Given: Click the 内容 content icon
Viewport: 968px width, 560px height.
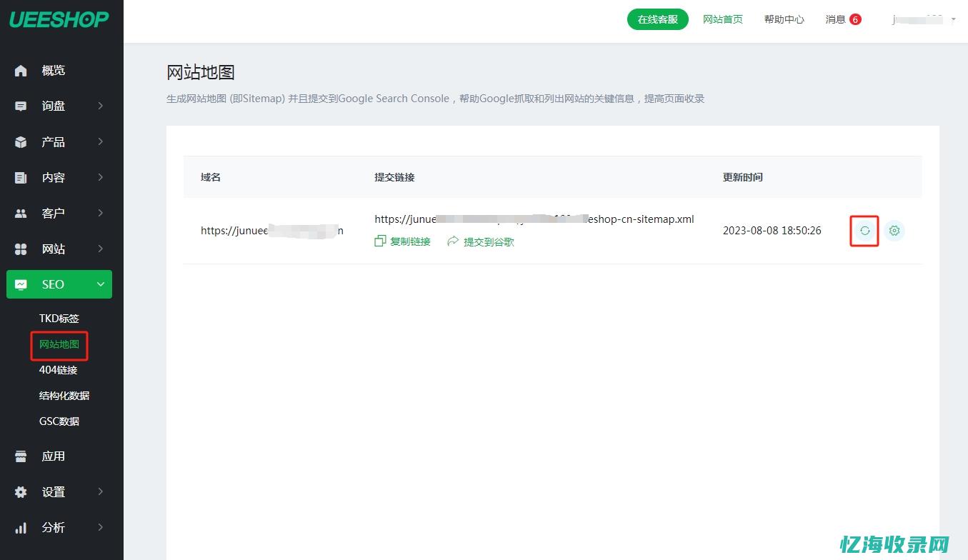Looking at the screenshot, I should click(x=21, y=177).
